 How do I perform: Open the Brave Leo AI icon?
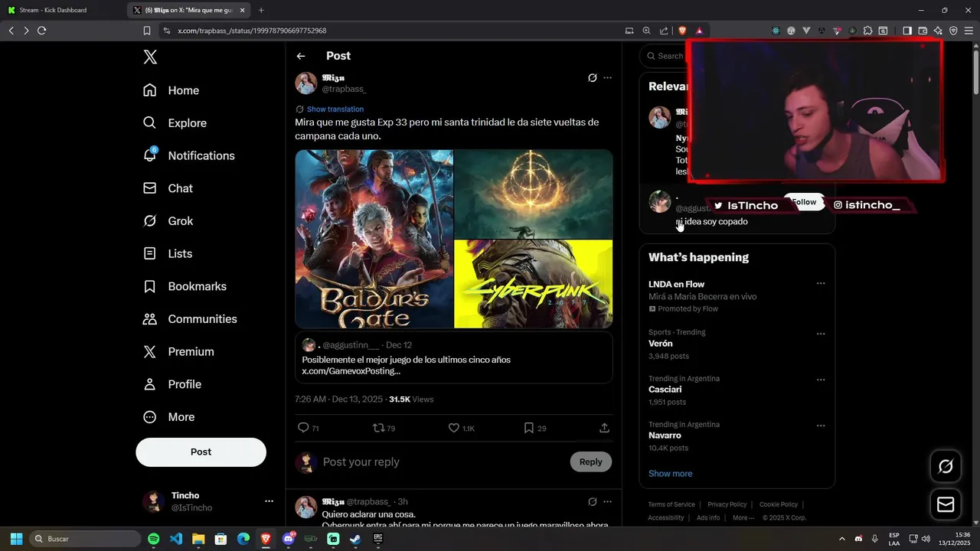[938, 31]
